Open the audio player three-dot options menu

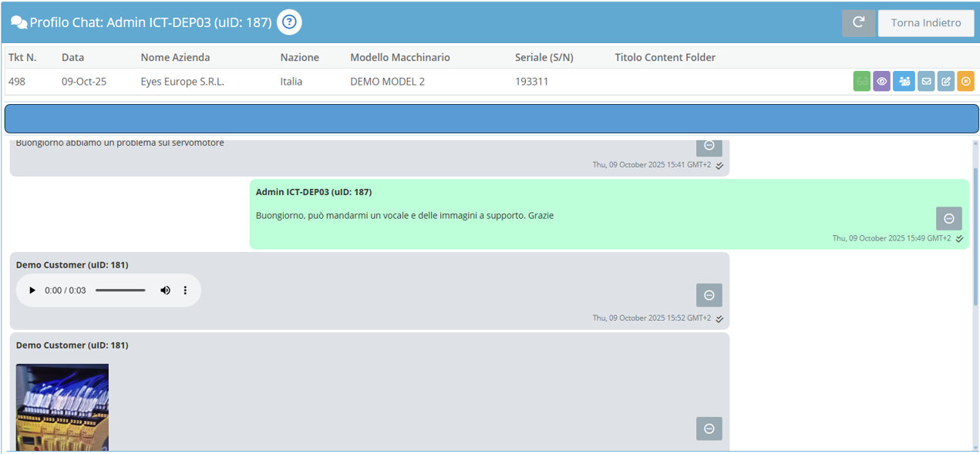pos(185,291)
